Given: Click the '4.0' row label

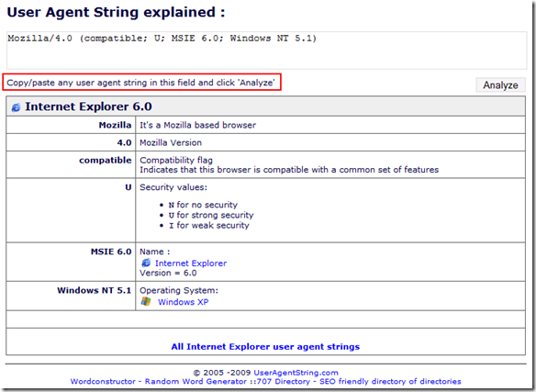Looking at the screenshot, I should [124, 142].
